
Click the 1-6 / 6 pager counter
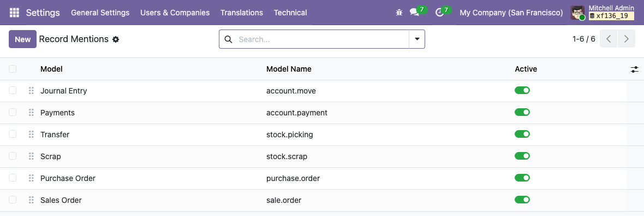(583, 39)
